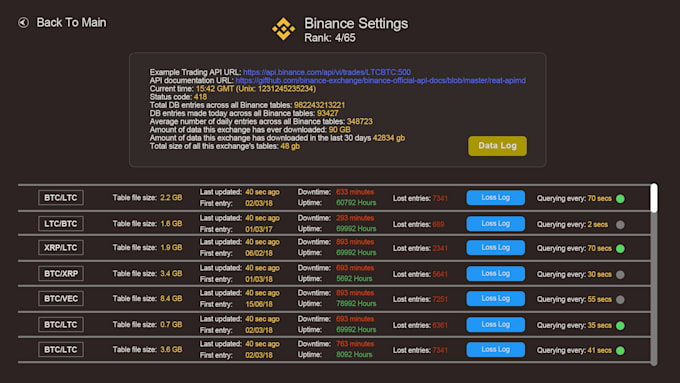This screenshot has width=680, height=383.
Task: Toggle green status dot on BTC/LTC 3.6 GB row
Action: click(621, 350)
